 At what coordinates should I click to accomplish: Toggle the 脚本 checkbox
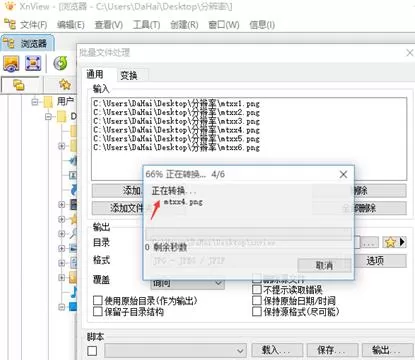point(92,351)
